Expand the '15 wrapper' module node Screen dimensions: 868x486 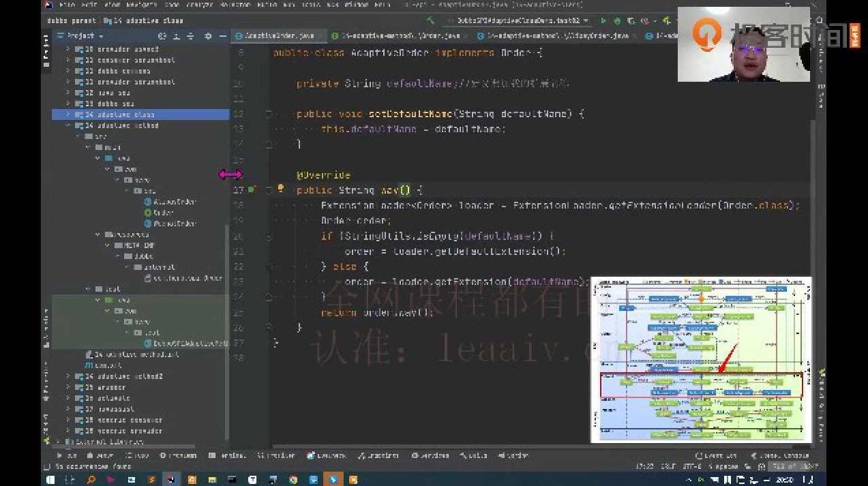click(x=67, y=387)
